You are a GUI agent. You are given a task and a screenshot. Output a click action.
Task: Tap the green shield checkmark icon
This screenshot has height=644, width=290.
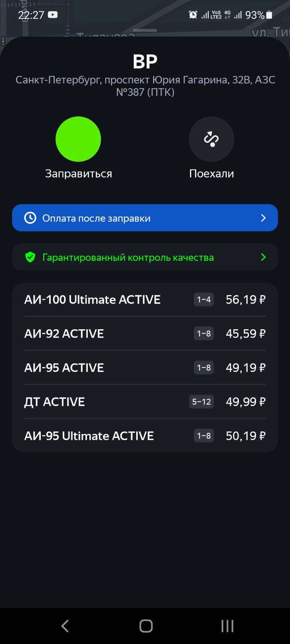[x=30, y=257]
